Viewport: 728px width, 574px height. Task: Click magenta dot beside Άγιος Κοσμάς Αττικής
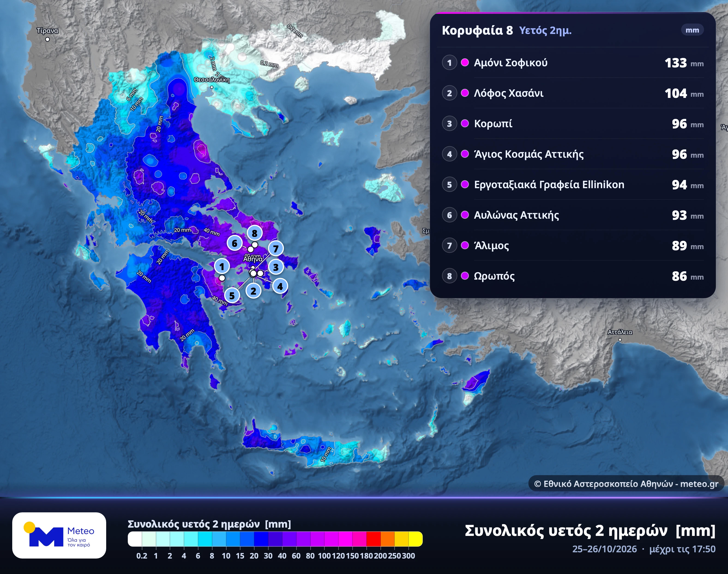pyautogui.click(x=465, y=154)
